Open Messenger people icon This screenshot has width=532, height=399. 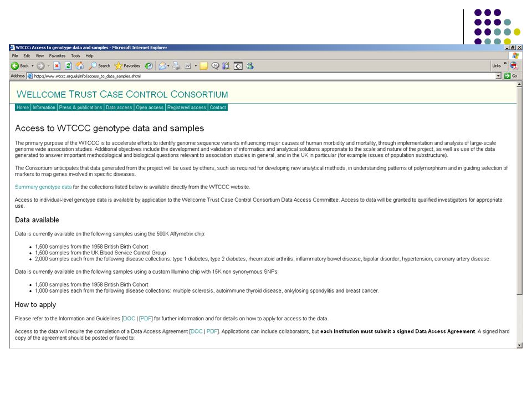pyautogui.click(x=250, y=66)
